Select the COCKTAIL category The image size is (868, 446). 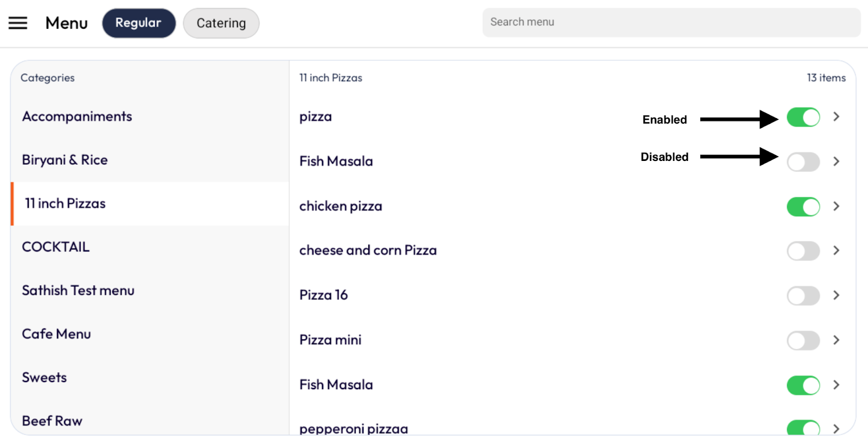click(x=56, y=247)
